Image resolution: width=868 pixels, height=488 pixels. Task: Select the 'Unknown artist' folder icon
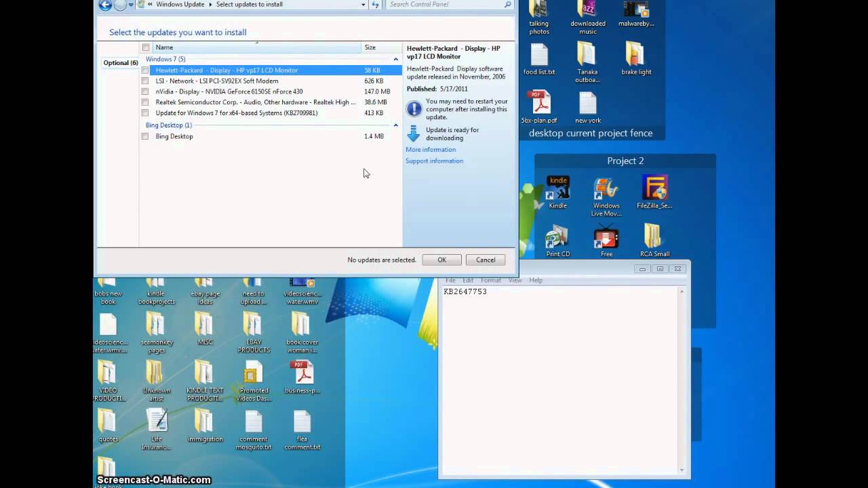(157, 382)
